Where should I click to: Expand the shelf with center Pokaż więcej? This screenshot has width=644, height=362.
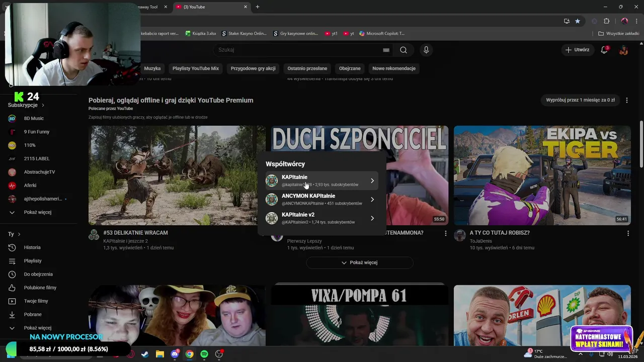point(360,262)
